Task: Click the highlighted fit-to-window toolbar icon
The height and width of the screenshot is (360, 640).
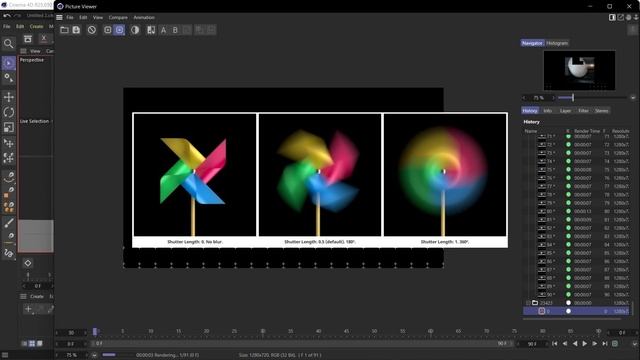Action: click(x=119, y=30)
